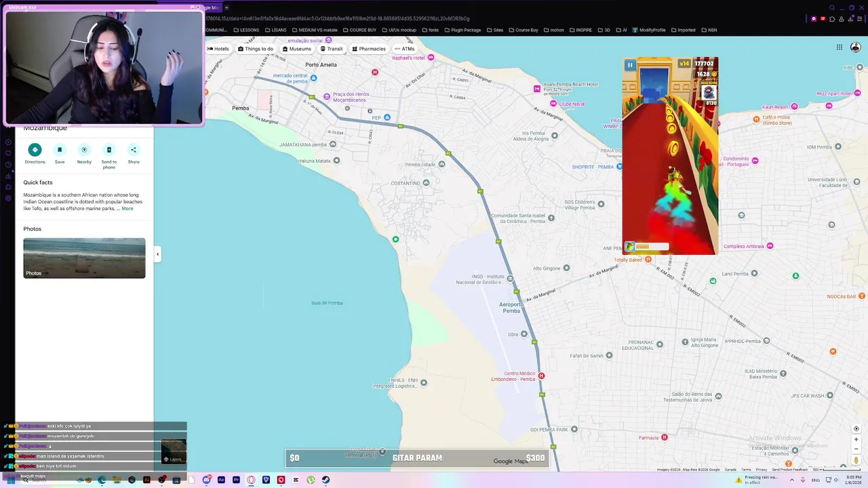Viewport: 868px width, 488px height.
Task: Open the Google apps grid
Action: [x=839, y=47]
